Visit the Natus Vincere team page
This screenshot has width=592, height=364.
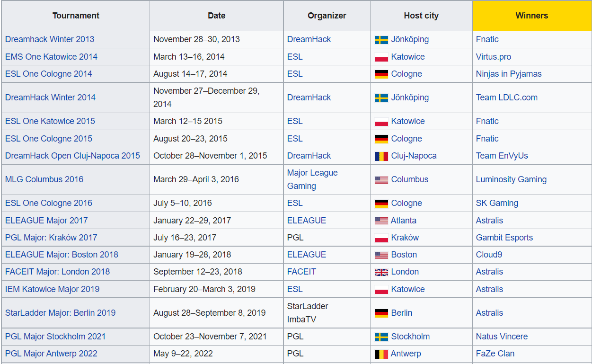pos(502,337)
